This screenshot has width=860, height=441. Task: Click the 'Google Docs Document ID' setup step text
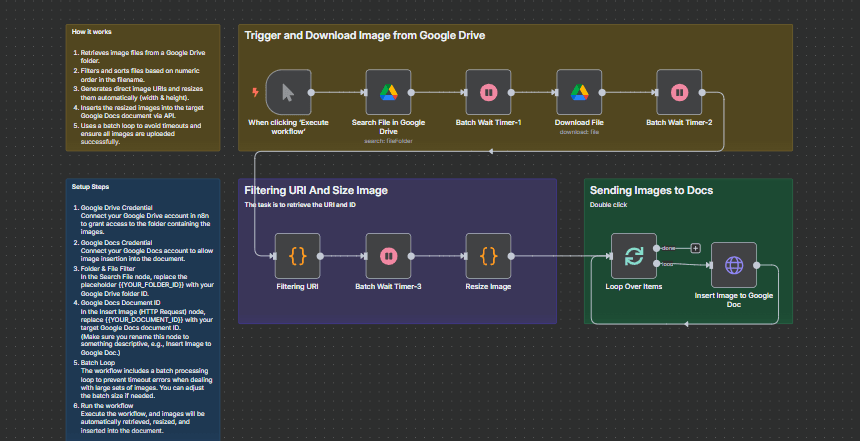pos(121,303)
